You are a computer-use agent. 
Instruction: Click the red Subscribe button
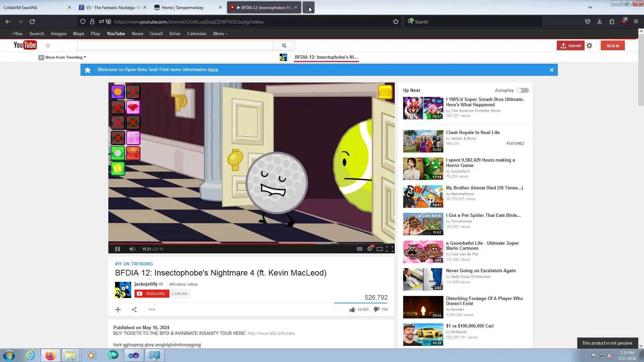152,294
